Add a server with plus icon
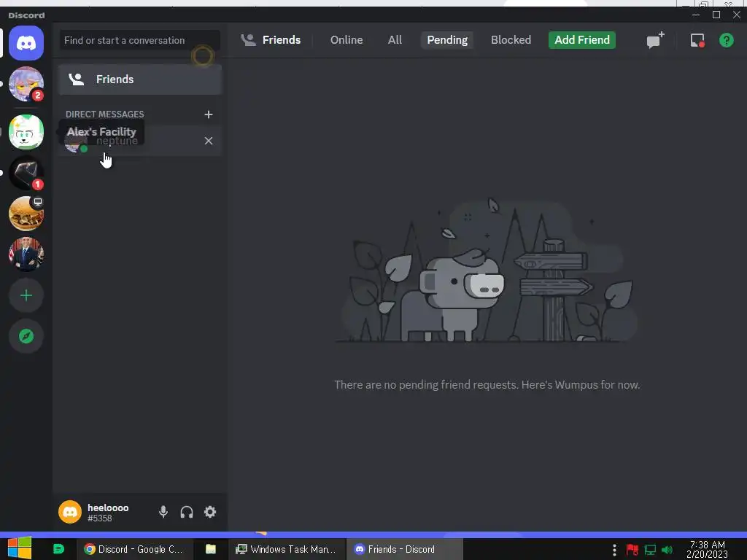Image resolution: width=747 pixels, height=560 pixels. coord(26,295)
